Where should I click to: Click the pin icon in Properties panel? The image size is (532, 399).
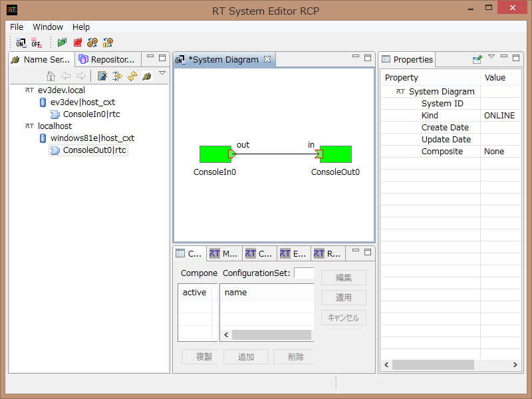click(477, 59)
